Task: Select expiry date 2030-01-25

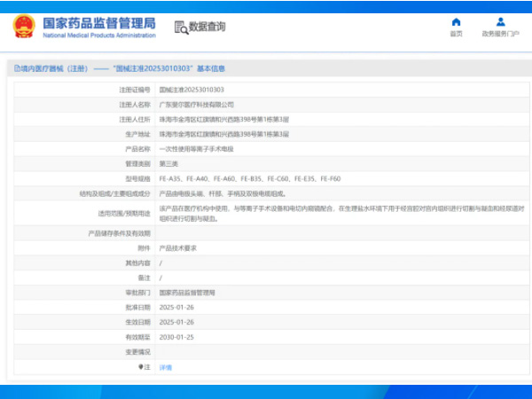Action: [176, 337]
